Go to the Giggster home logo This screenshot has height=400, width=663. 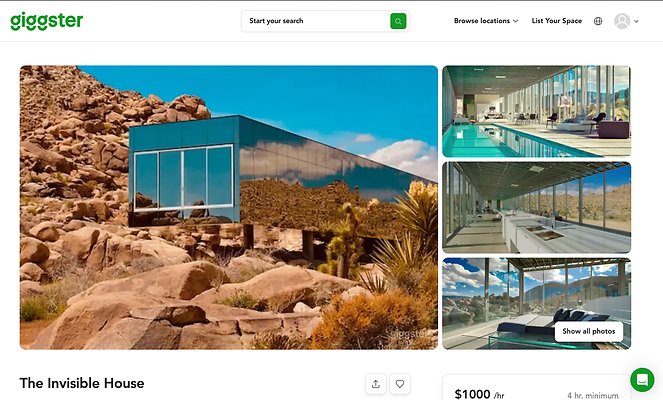tap(47, 21)
